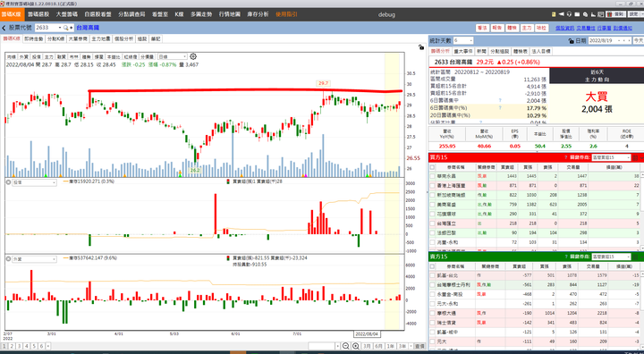Open the 設定 dropdown at top right
Image resolution: width=644 pixels, height=354 pixels.
pos(636,14)
